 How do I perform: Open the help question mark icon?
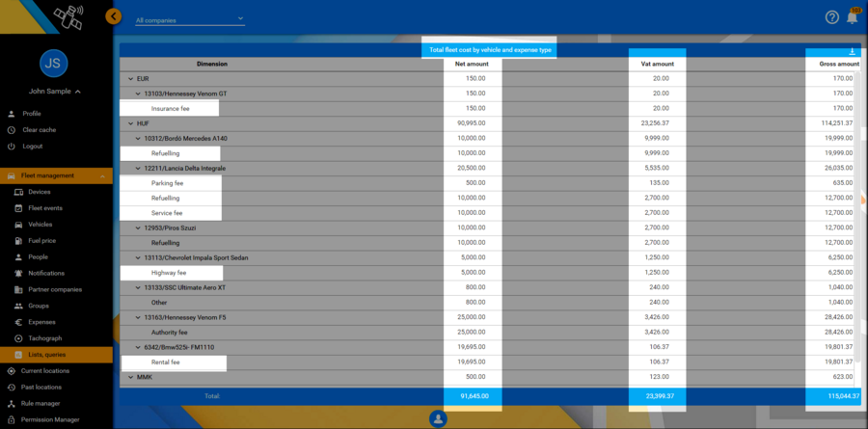(x=831, y=17)
